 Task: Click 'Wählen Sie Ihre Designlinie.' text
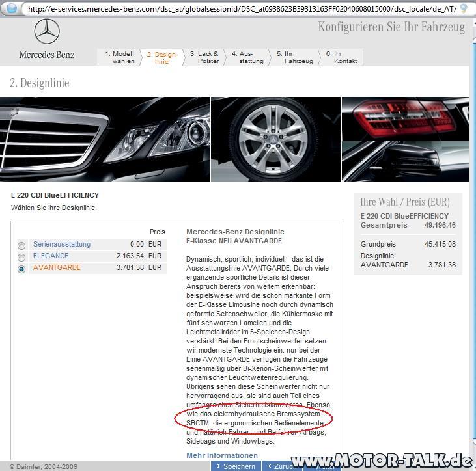click(54, 208)
